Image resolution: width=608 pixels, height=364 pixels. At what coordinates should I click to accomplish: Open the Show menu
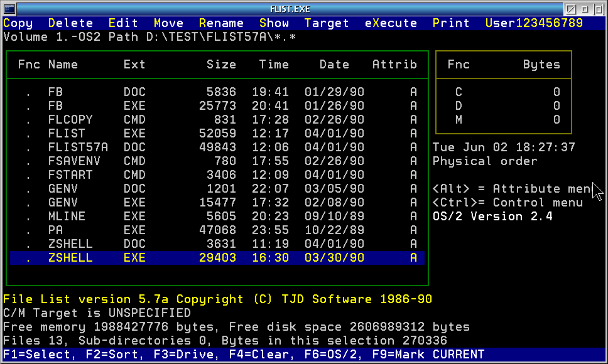pos(274,23)
